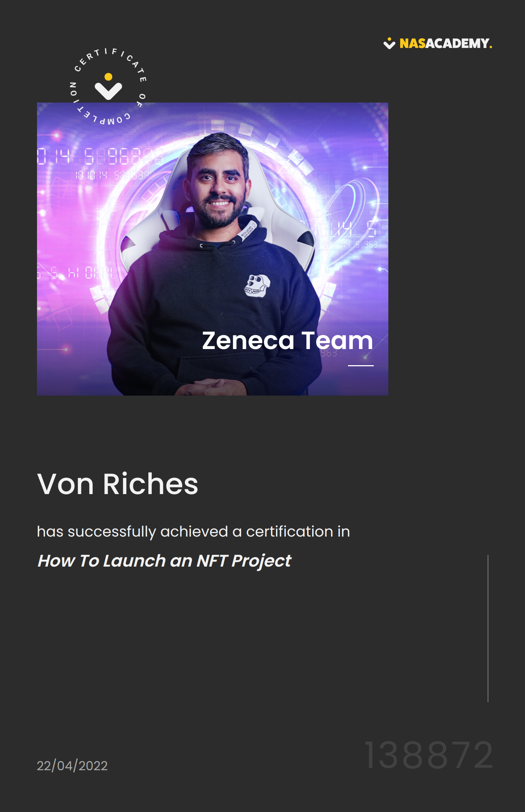Screen dimensions: 525x812
Task: Click the white underline below Zeneca Team
Action: pyautogui.click(x=361, y=366)
